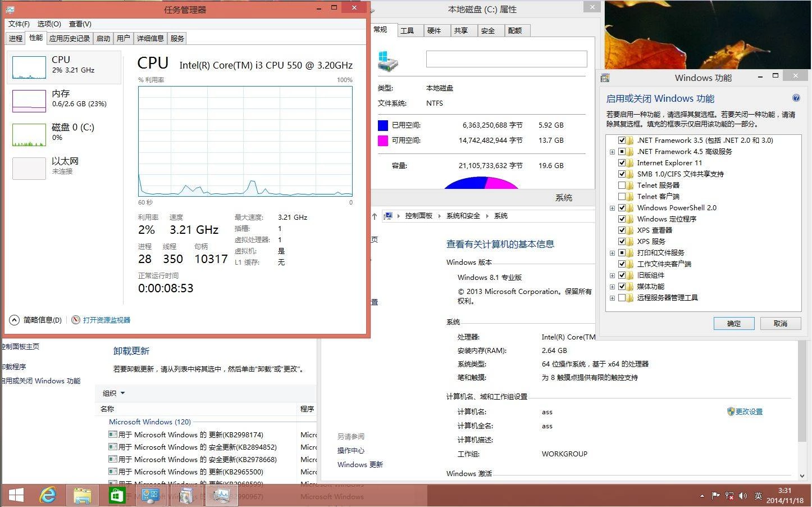Select the 磁盘 0 (C:) mini graph

click(29, 135)
